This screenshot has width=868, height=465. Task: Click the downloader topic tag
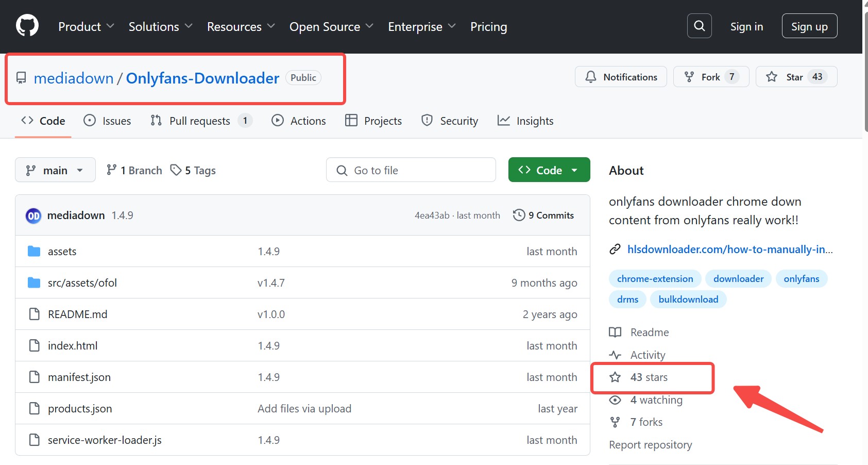(738, 279)
